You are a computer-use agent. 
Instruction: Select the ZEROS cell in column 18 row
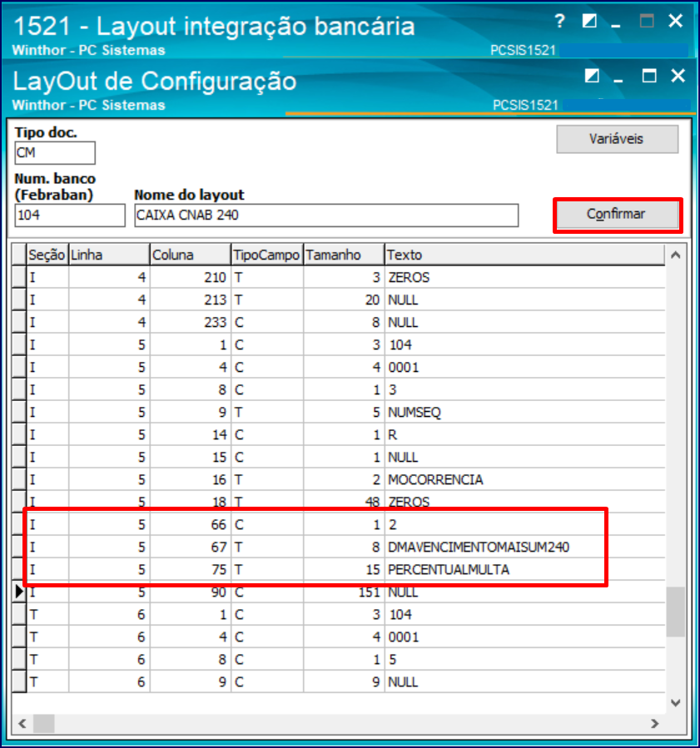(525, 502)
